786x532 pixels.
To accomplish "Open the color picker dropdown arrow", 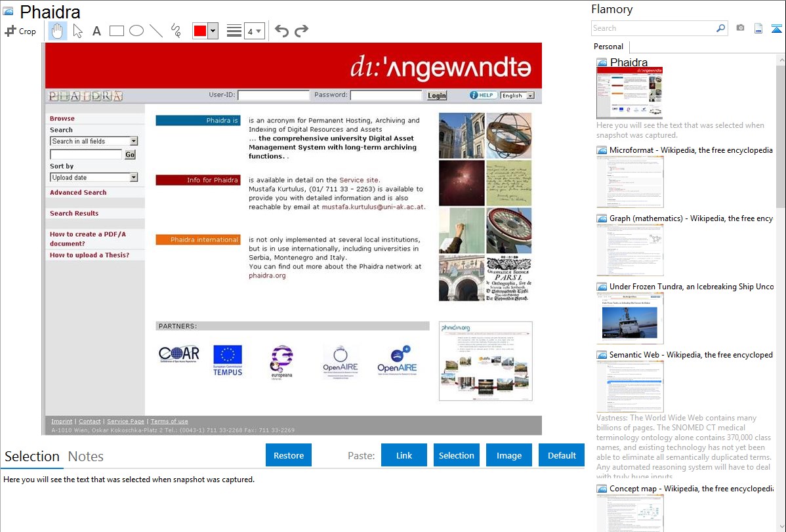I will (213, 31).
